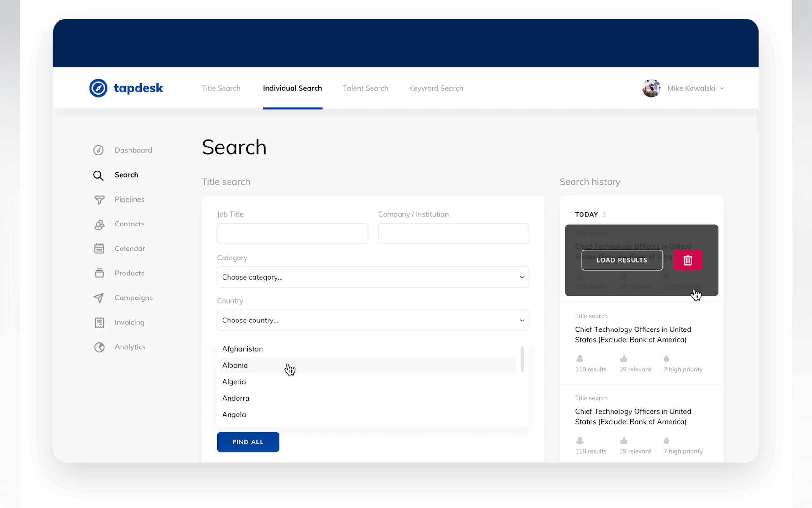Open the Analytics pie chart icon
The width and height of the screenshot is (812, 508).
pyautogui.click(x=99, y=347)
